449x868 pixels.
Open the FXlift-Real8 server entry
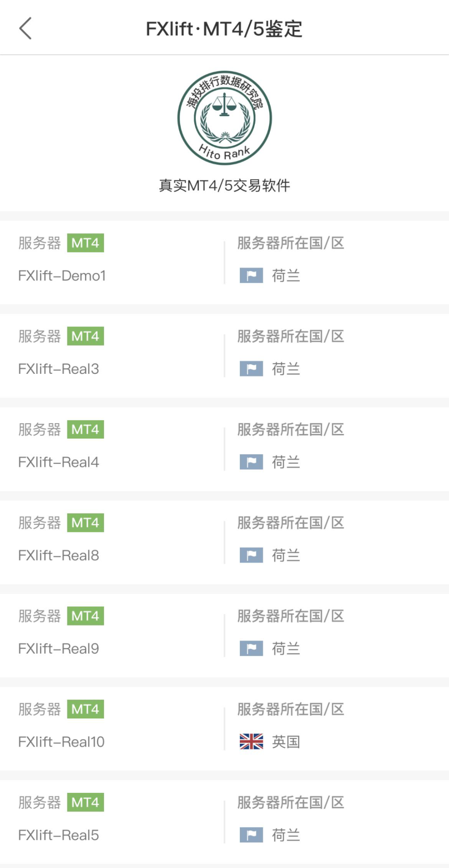(x=59, y=555)
